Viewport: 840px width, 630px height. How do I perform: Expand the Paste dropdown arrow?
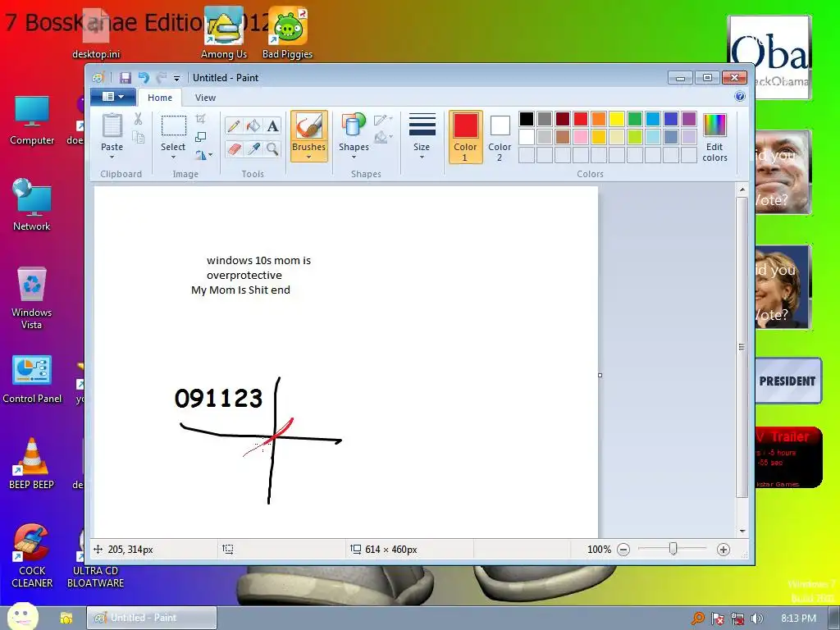(x=112, y=157)
